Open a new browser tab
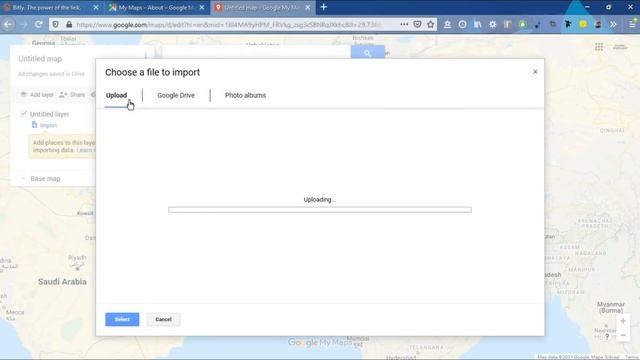The image size is (640, 360). click(324, 7)
